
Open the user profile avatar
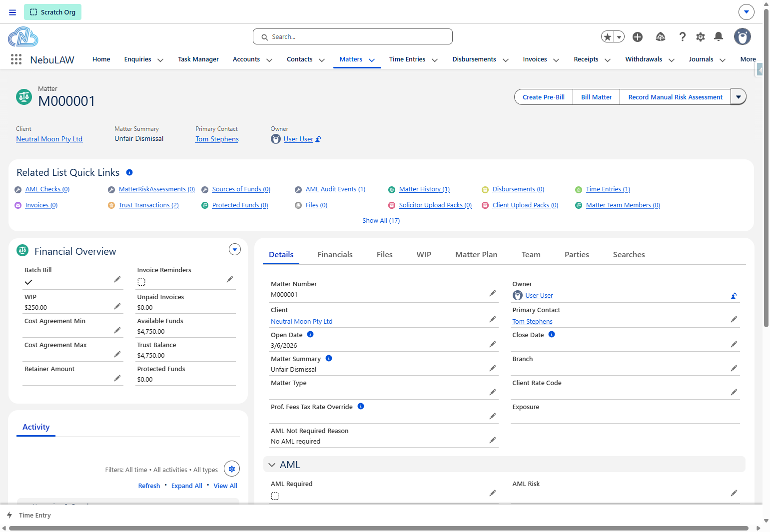743,36
